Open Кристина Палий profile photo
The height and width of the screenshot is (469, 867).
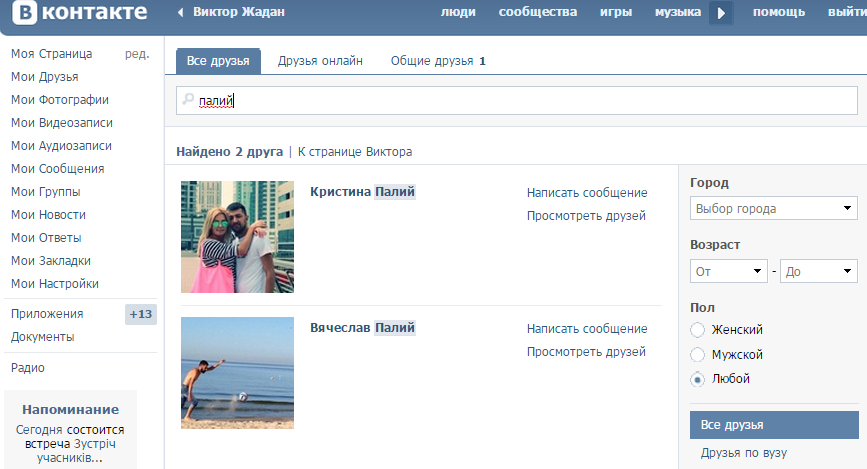click(x=237, y=237)
